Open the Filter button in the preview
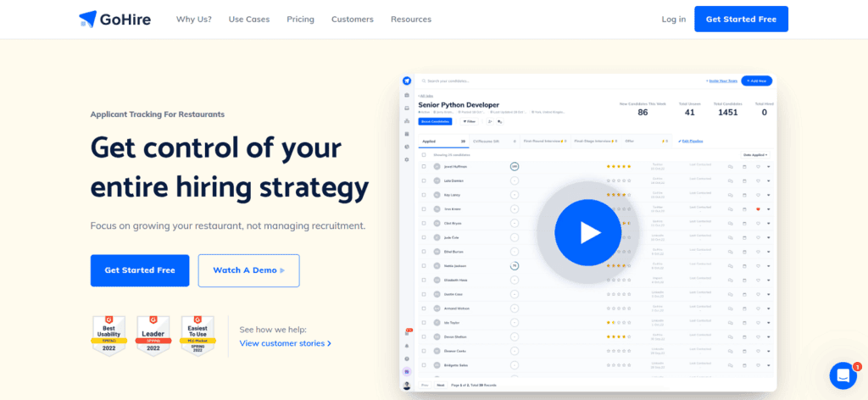The width and height of the screenshot is (868, 400). pos(469,121)
